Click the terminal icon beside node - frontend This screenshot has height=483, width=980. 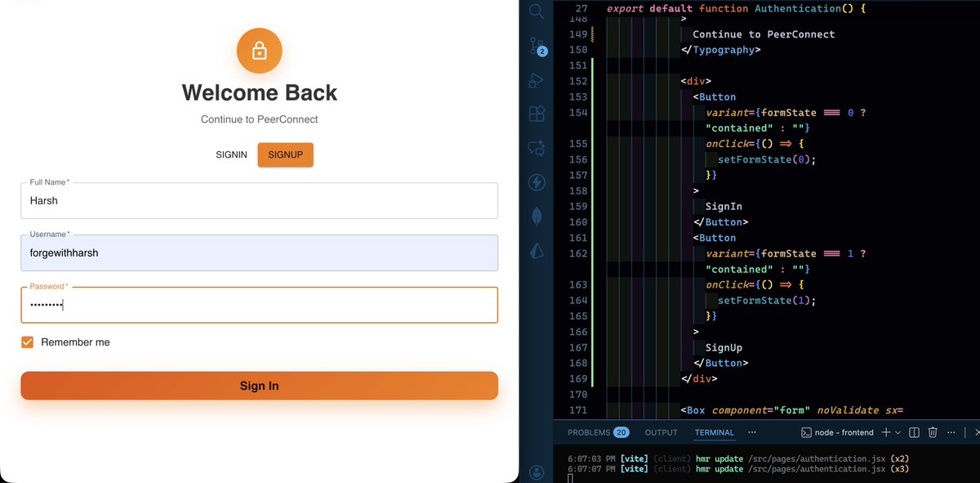806,432
